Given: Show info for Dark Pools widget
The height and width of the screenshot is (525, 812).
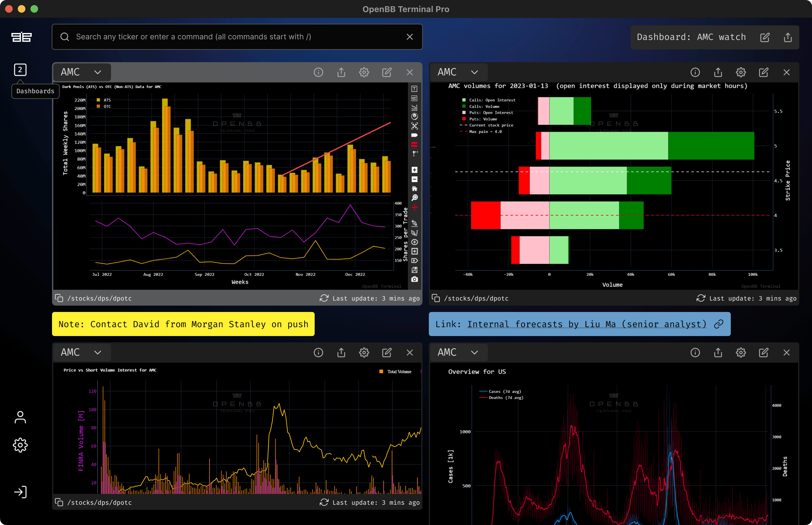Looking at the screenshot, I should pyautogui.click(x=318, y=72).
